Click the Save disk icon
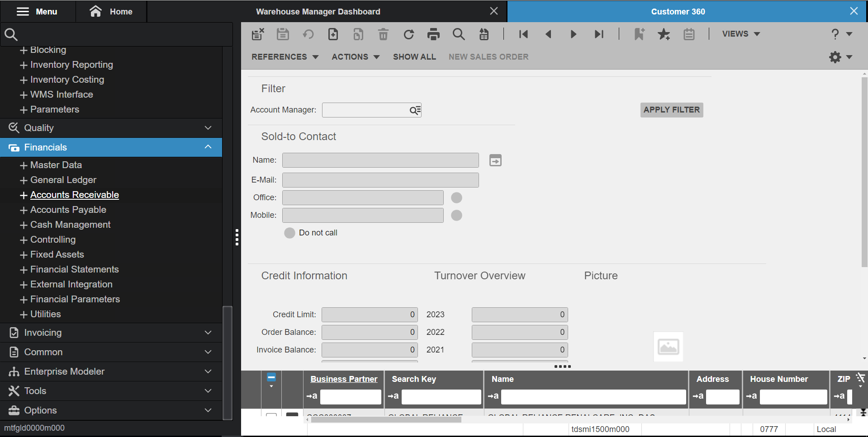This screenshot has width=868, height=437. [x=283, y=34]
